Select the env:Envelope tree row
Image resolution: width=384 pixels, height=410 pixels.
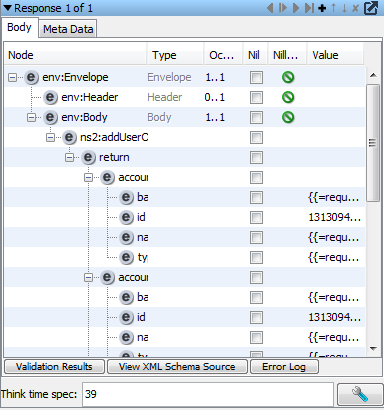click(x=185, y=77)
